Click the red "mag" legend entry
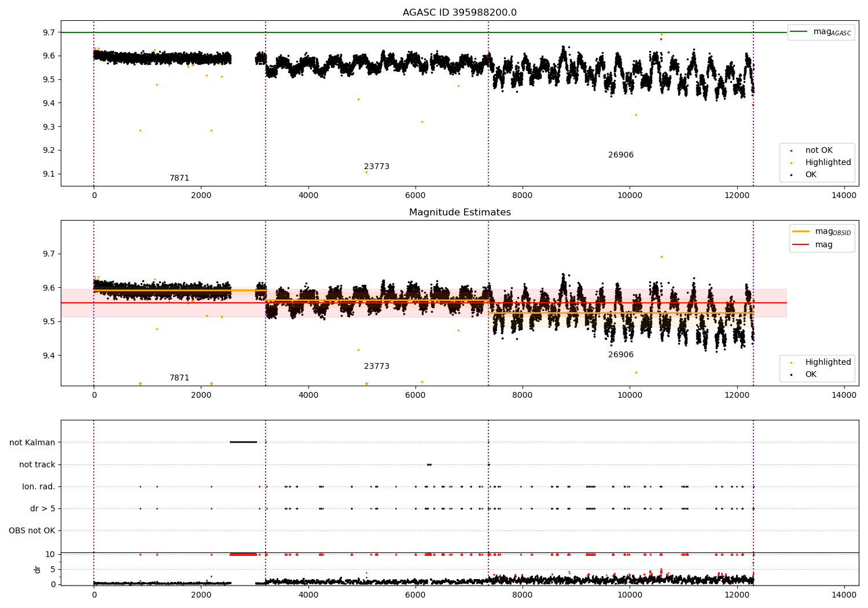868x608 pixels. pos(824,245)
